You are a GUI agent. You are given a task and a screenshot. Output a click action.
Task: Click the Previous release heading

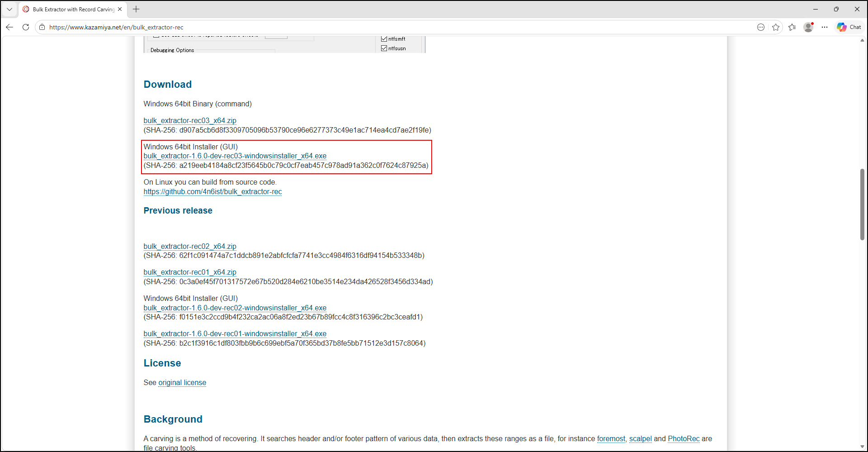click(x=178, y=211)
